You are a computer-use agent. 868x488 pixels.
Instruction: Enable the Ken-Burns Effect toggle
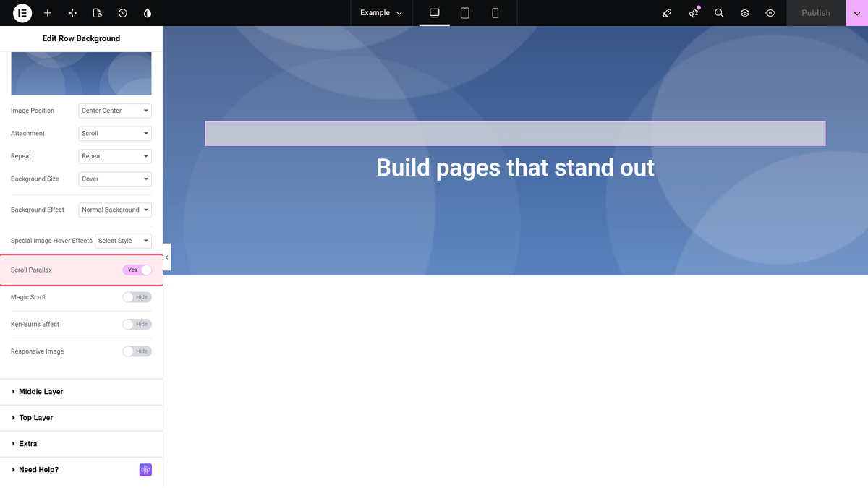(x=137, y=324)
